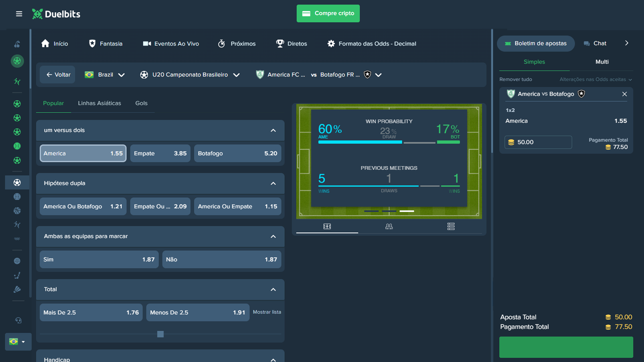Open Próximos events
The image size is (644, 362).
pyautogui.click(x=236, y=44)
